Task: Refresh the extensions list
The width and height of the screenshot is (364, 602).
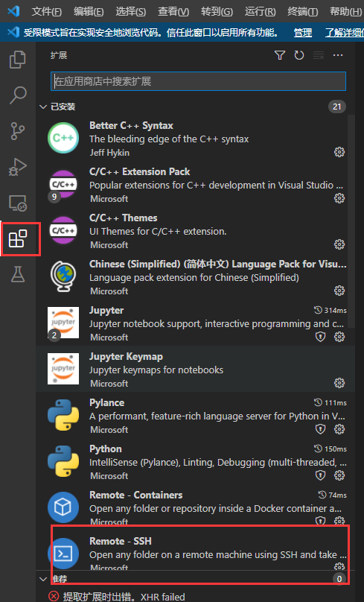Action: (x=299, y=55)
